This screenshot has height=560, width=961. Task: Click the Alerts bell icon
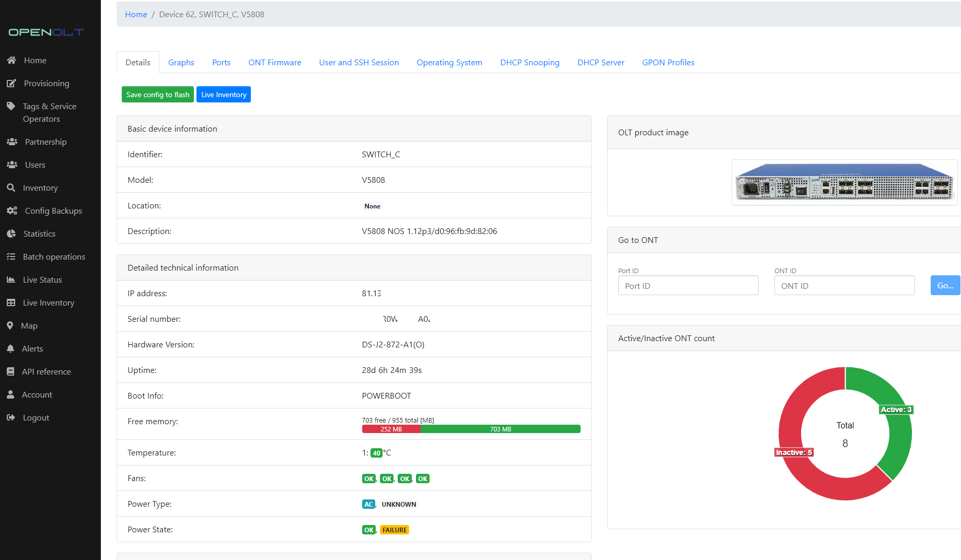click(10, 348)
